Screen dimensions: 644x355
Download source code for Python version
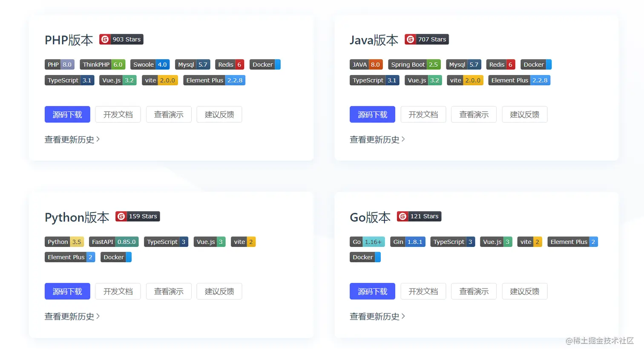67,291
